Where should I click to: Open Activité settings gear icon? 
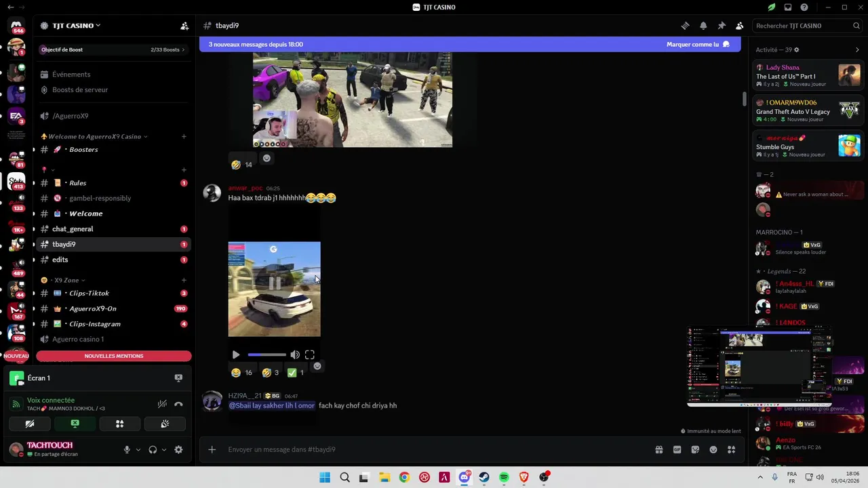(797, 50)
